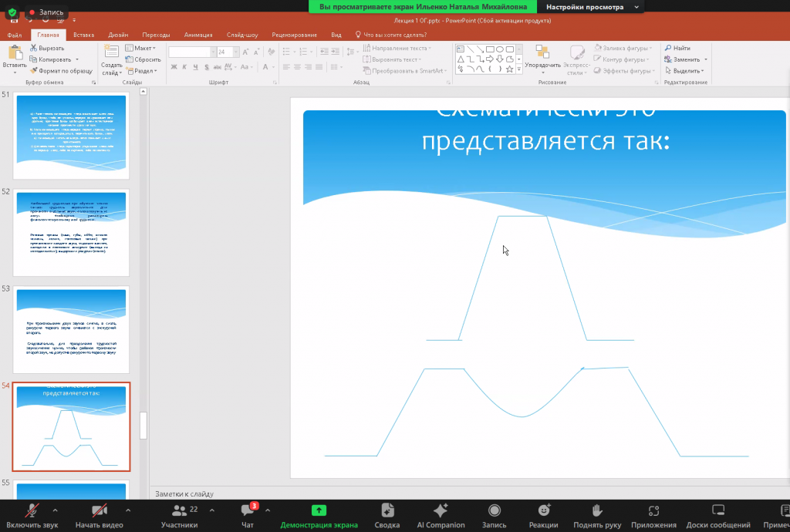
Task: Click Формат по образцу format painter
Action: 61,71
